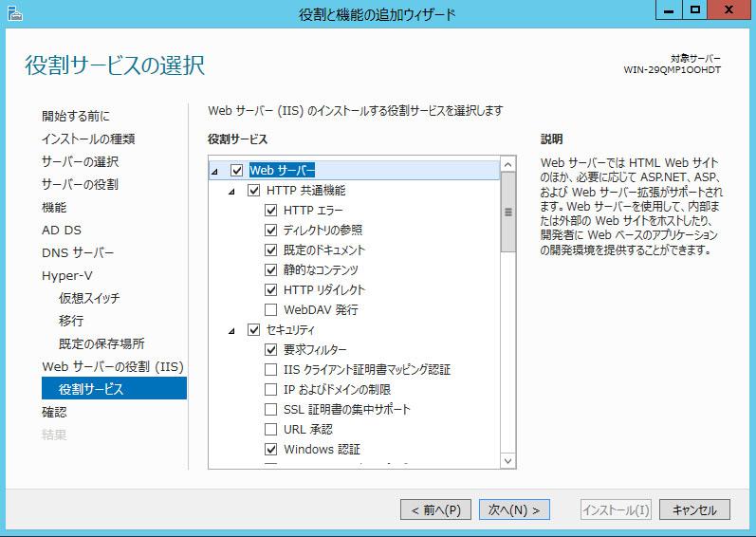
Task: Select the 要求フィルター tree label
Action: click(315, 349)
